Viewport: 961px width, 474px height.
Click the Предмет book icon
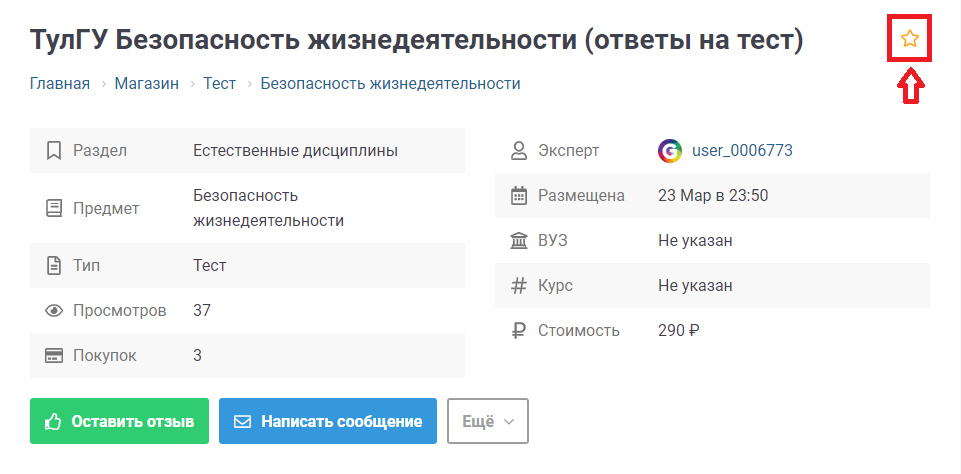54,209
